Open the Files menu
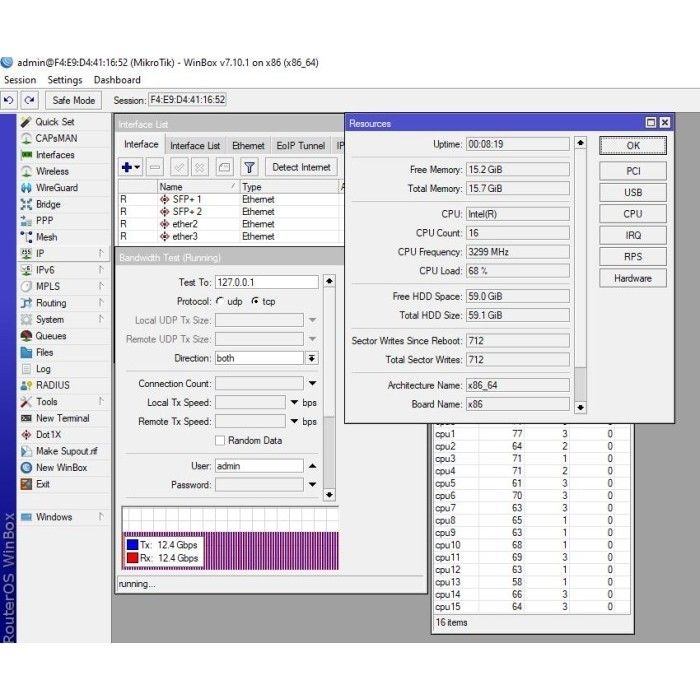Viewport: 700px width, 700px height. click(44, 352)
